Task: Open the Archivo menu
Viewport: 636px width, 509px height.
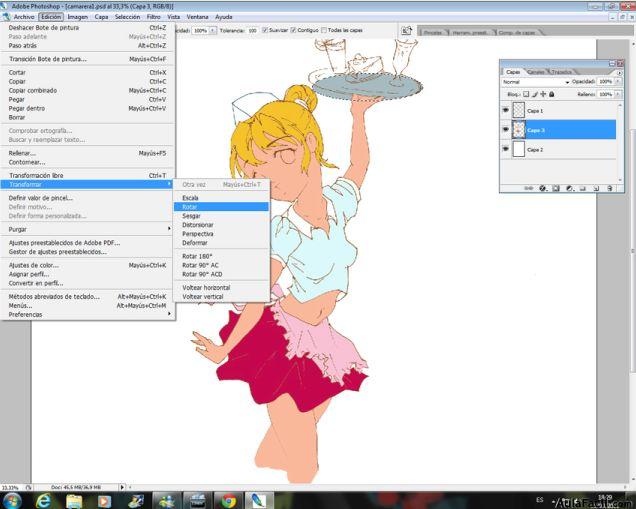Action: (24, 17)
